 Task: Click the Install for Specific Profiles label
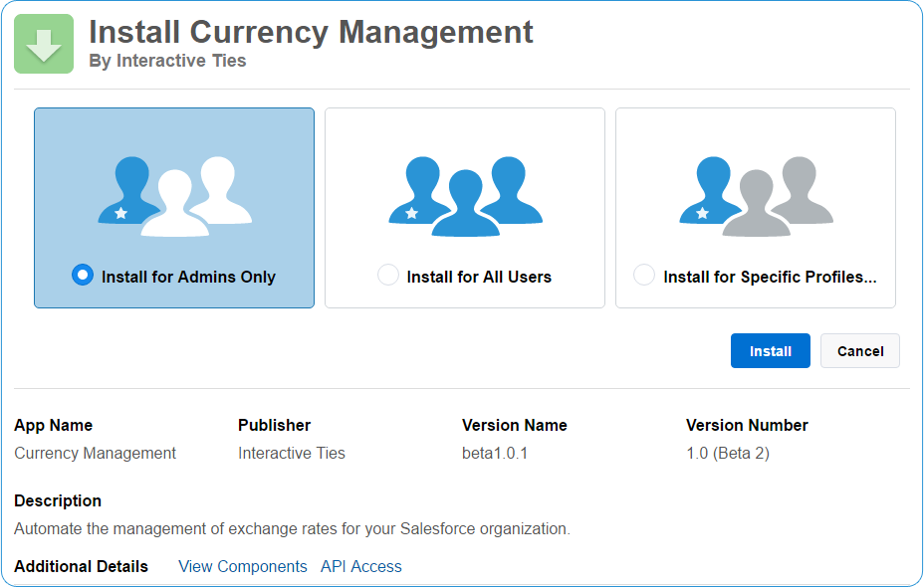coord(771,277)
